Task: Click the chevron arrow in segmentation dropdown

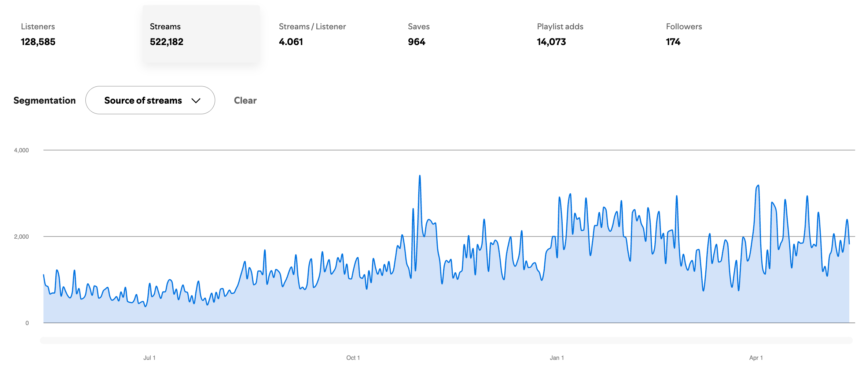Action: pyautogui.click(x=196, y=101)
